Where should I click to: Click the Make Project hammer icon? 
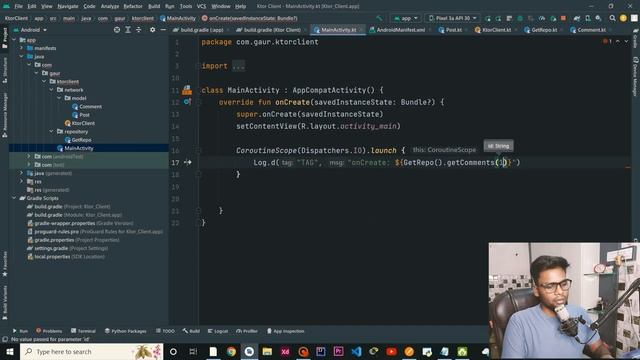(x=379, y=18)
